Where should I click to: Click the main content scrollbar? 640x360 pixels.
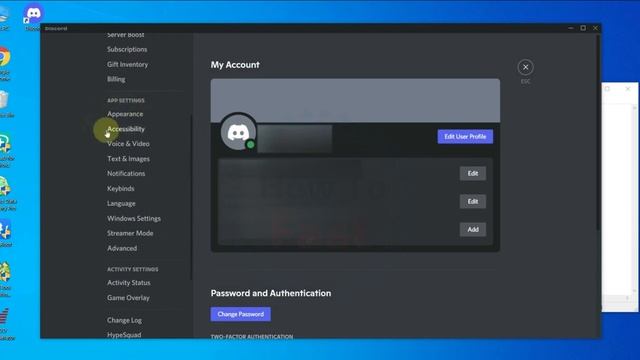[598, 133]
